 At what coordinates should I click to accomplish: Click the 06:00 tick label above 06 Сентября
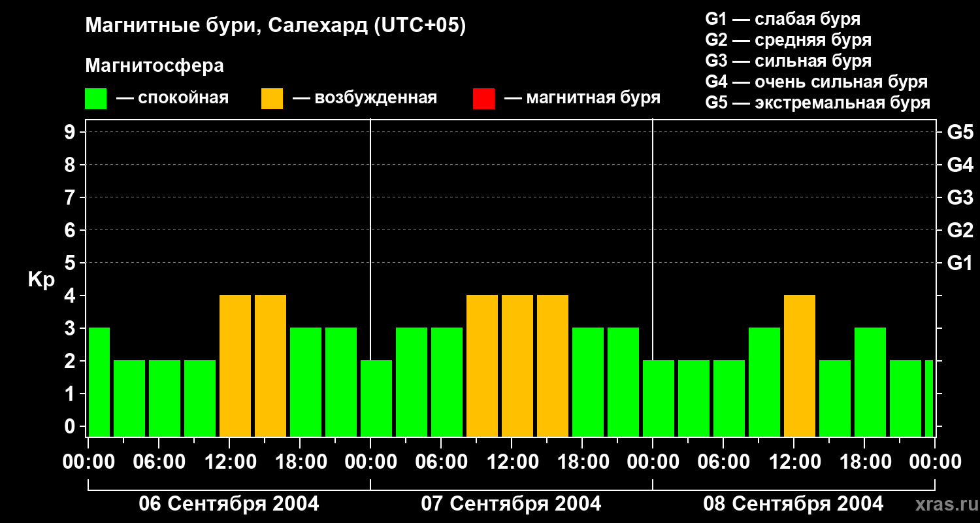[x=159, y=462]
